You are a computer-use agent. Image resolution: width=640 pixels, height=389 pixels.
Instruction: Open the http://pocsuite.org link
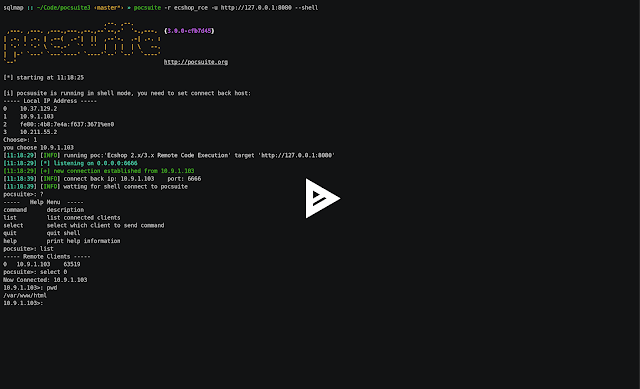pyautogui.click(x=196, y=62)
